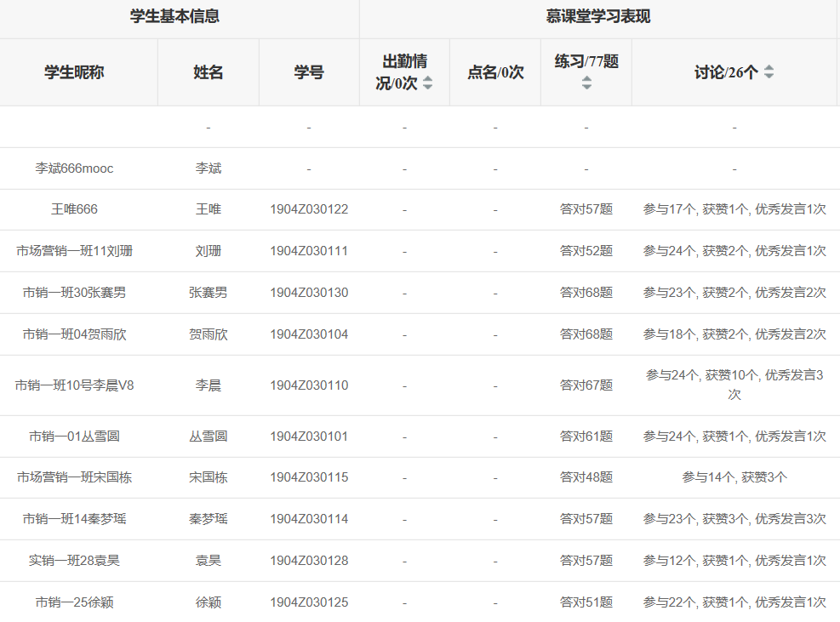Image resolution: width=840 pixels, height=622 pixels.
Task: Select the name 丛雪圆
Action: [x=208, y=437]
